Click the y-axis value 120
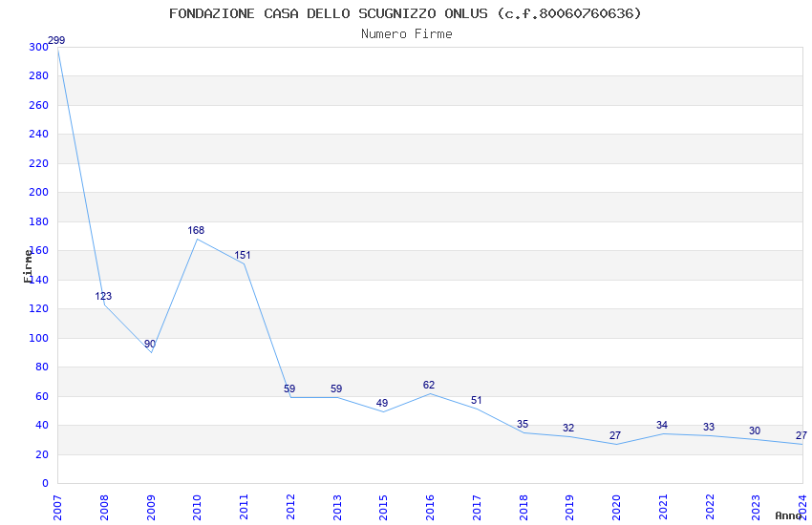 (x=38, y=308)
